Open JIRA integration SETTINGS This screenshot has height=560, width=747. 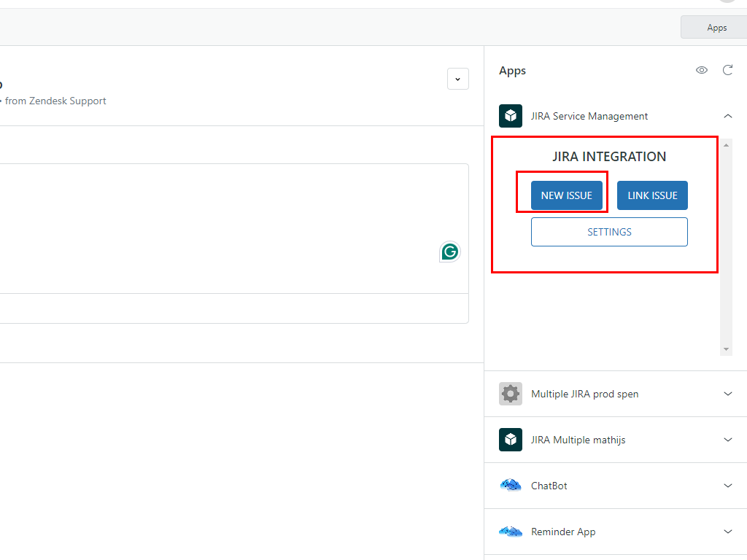coord(609,232)
